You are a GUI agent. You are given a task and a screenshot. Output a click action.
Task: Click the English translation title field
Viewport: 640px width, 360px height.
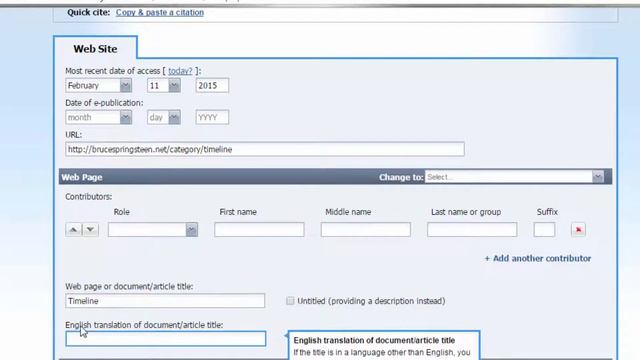point(166,339)
